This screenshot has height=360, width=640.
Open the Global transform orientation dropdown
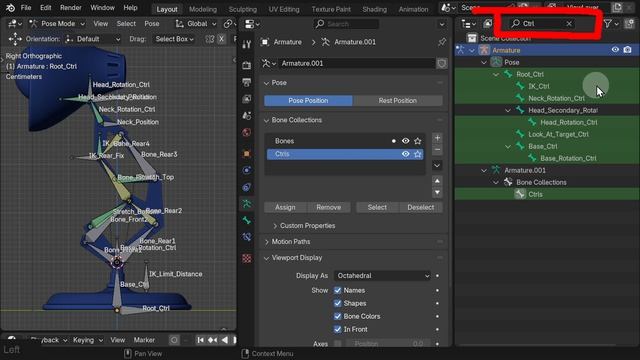tap(196, 24)
